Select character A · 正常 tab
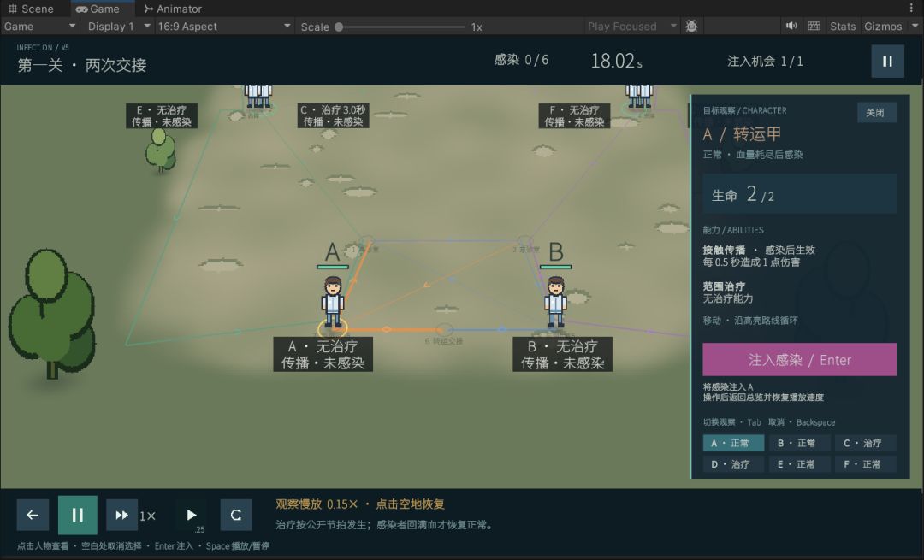 click(733, 443)
